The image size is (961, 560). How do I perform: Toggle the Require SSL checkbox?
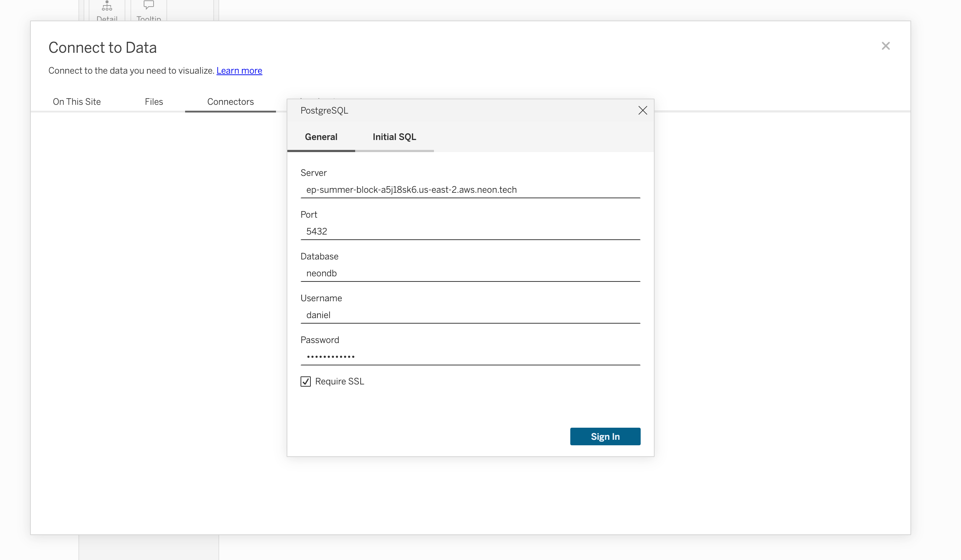pos(305,381)
